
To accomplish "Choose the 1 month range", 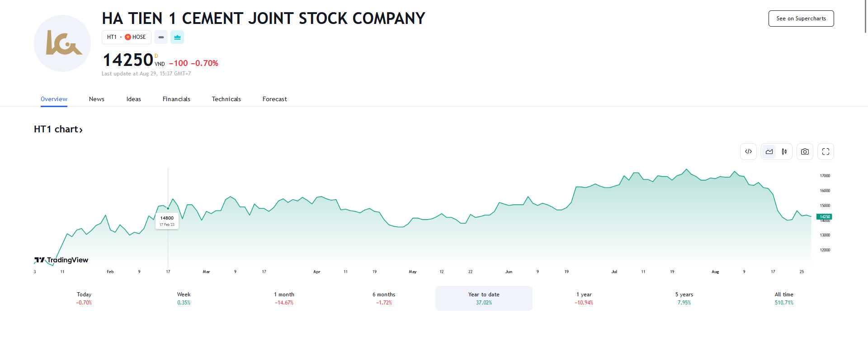I will tap(284, 298).
